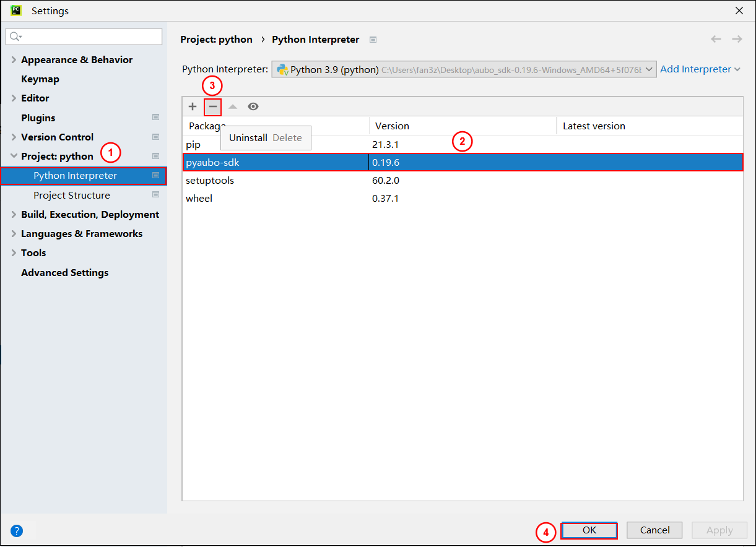756x547 pixels.
Task: Click the Cancel button
Action: pyautogui.click(x=654, y=530)
